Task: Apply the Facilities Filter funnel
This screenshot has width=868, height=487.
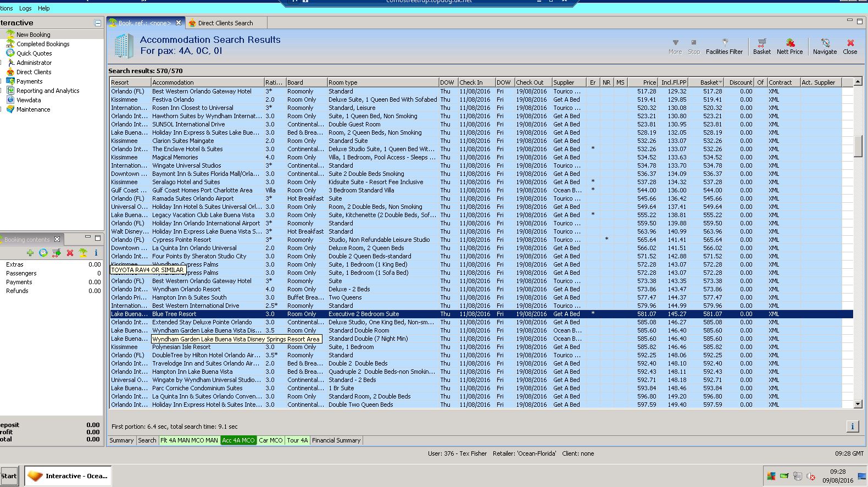Action: point(724,46)
